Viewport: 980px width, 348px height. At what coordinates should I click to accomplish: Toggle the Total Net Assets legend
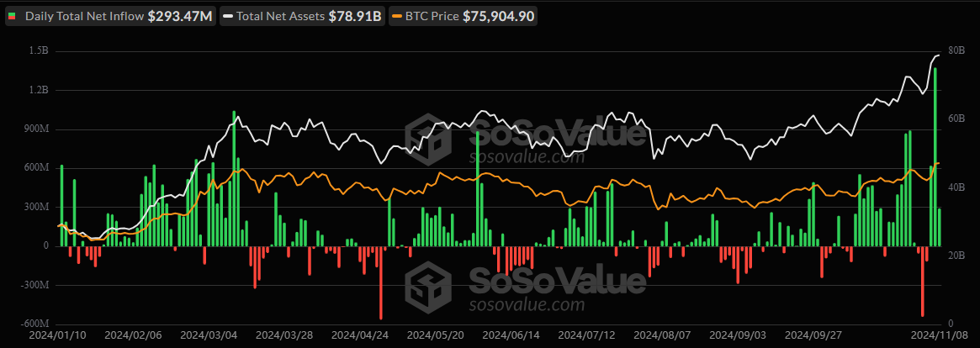[302, 16]
